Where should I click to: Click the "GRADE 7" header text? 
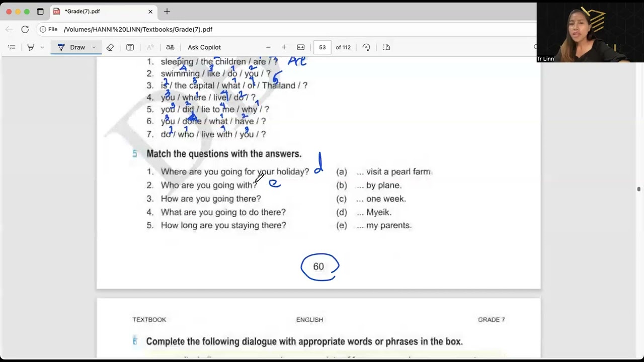point(492,320)
